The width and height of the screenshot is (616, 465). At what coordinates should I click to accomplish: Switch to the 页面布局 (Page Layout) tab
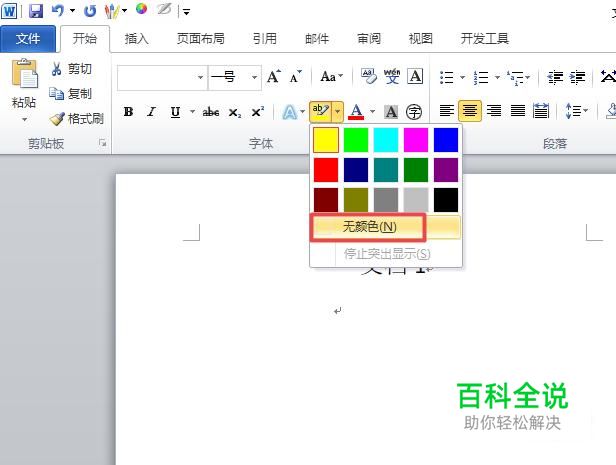pyautogui.click(x=200, y=38)
